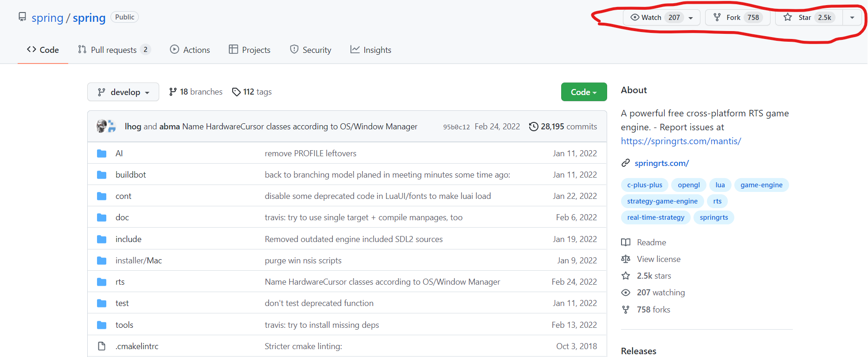View the Insights tab
This screenshot has width=868, height=357.
tap(371, 50)
